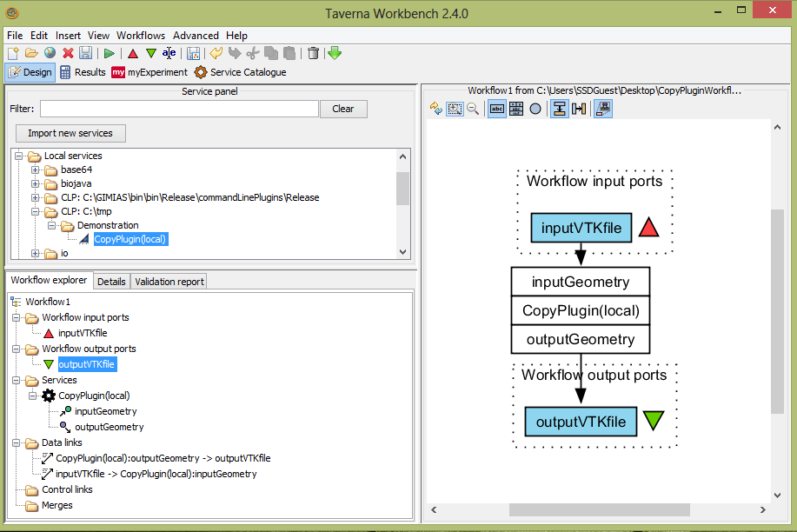
Task: Click red X close workflow icon
Action: tap(68, 54)
